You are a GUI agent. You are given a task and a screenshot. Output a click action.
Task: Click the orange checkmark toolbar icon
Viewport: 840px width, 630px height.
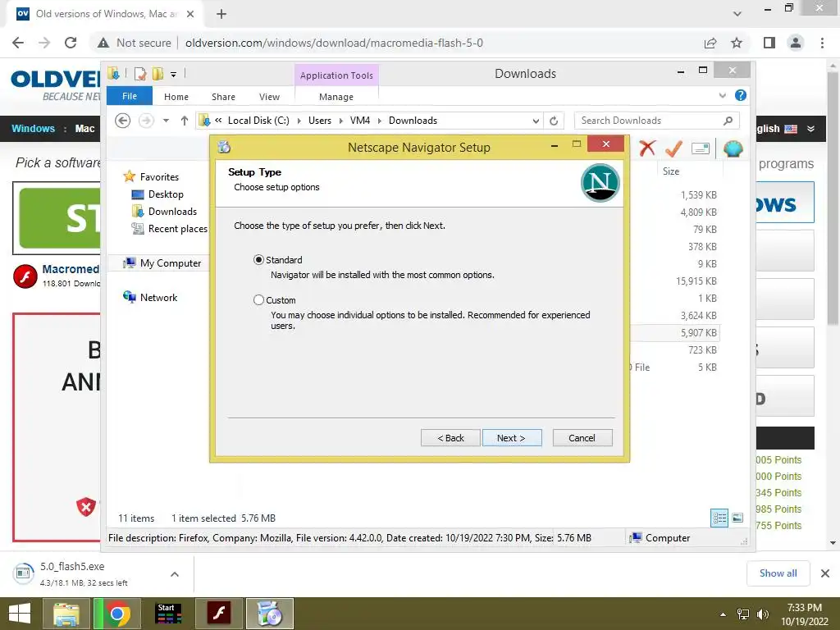click(x=673, y=148)
